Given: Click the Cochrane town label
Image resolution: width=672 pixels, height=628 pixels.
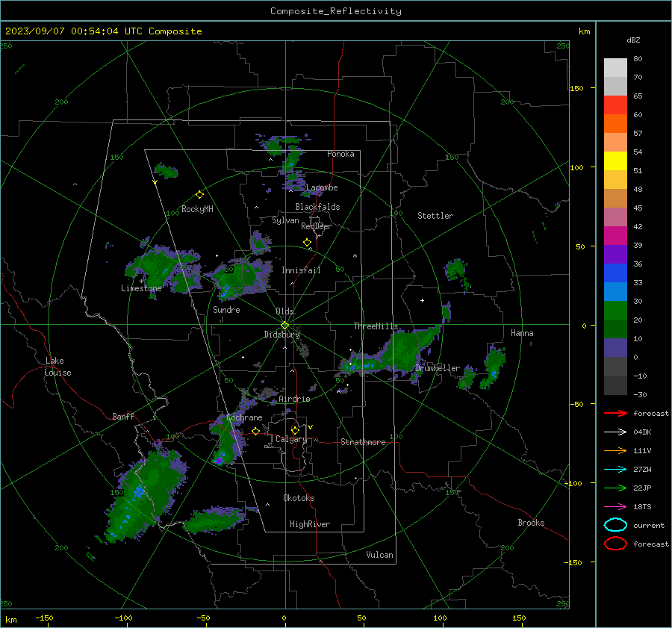Looking at the screenshot, I should 244,417.
